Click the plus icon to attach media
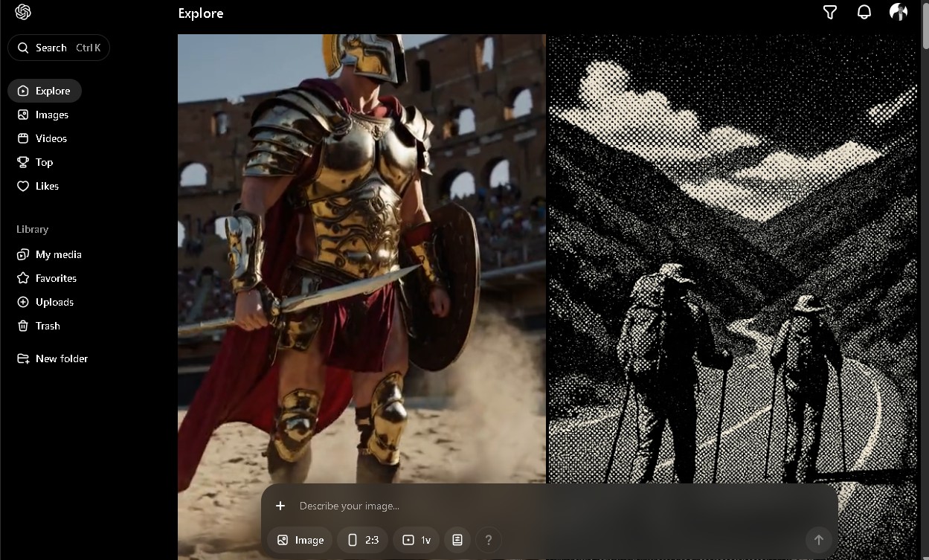The width and height of the screenshot is (929, 560). point(280,506)
